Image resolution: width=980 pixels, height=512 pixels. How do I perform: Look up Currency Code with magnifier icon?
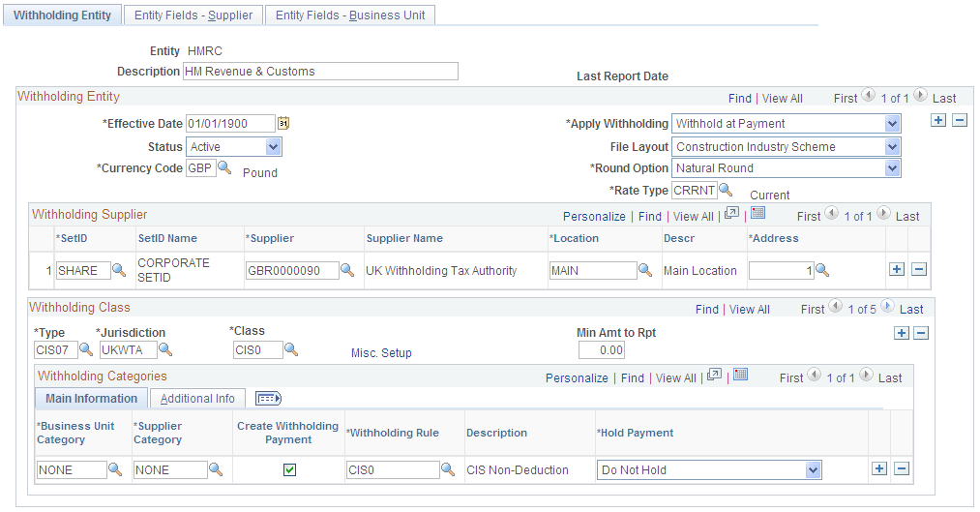pyautogui.click(x=224, y=167)
